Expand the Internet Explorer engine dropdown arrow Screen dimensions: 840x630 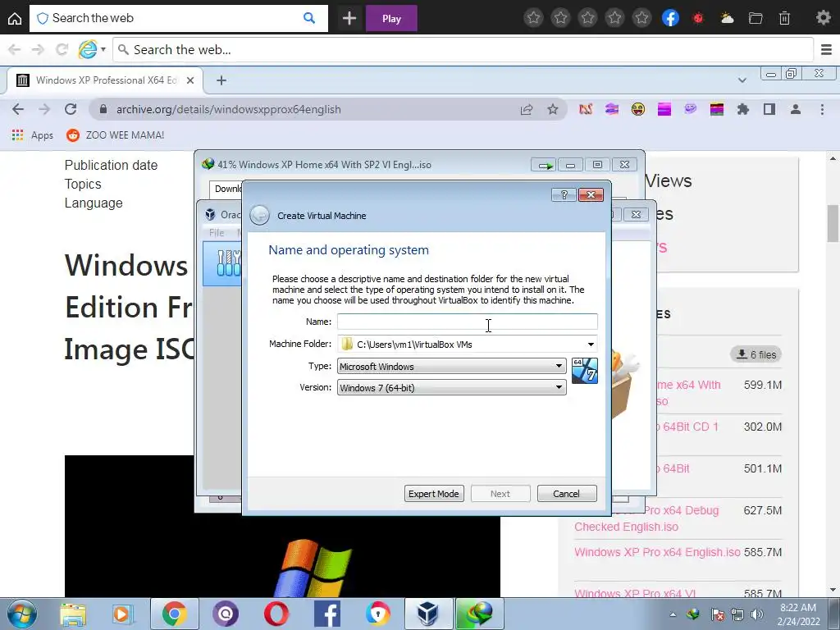[103, 49]
